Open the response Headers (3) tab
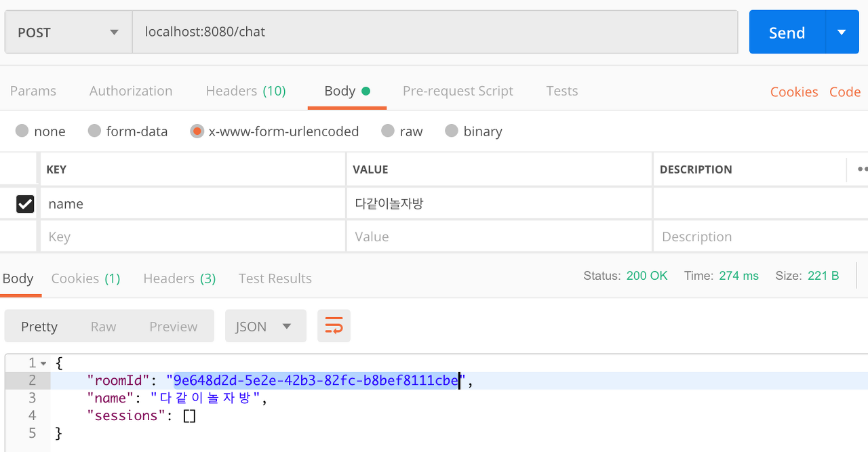Screen dimensions: 868x452 point(180,279)
